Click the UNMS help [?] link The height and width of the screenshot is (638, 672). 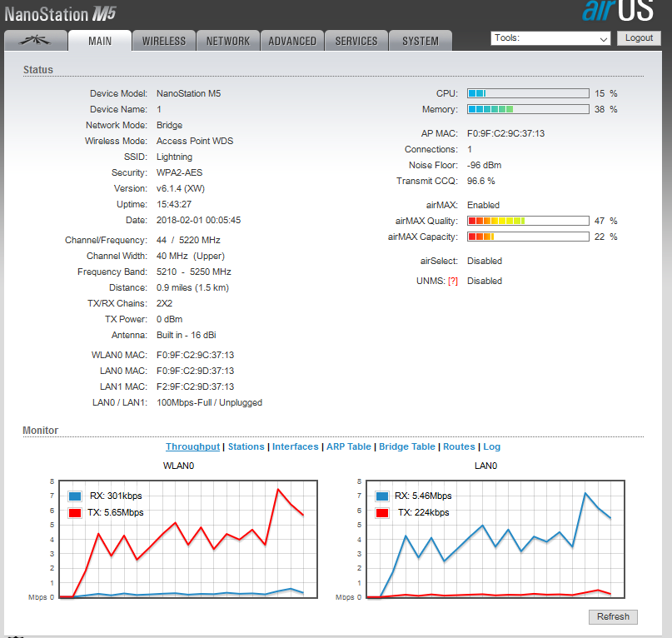453,282
